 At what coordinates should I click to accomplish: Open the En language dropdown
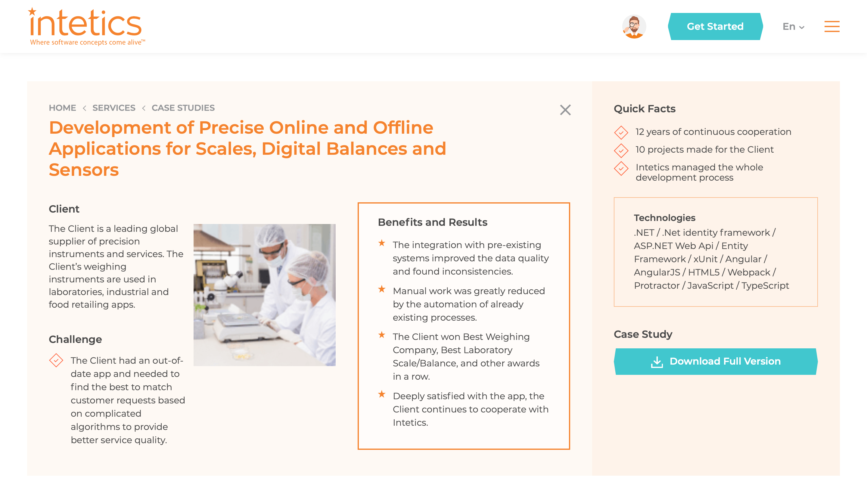(792, 26)
